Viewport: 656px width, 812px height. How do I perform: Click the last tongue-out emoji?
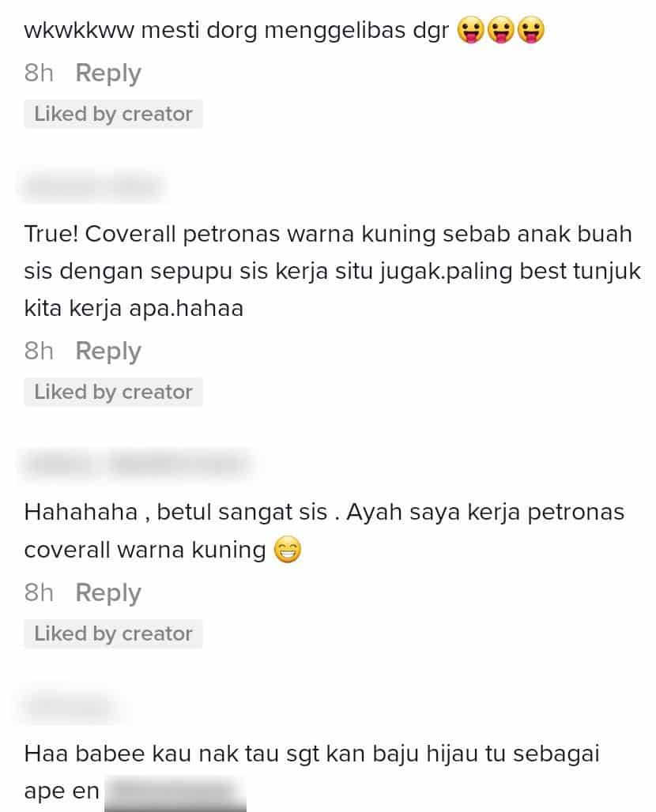[x=530, y=29]
